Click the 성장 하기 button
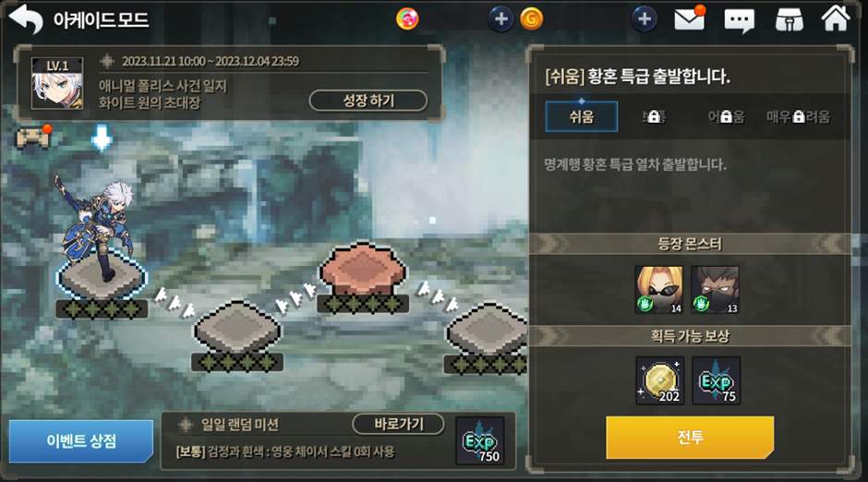 click(368, 101)
